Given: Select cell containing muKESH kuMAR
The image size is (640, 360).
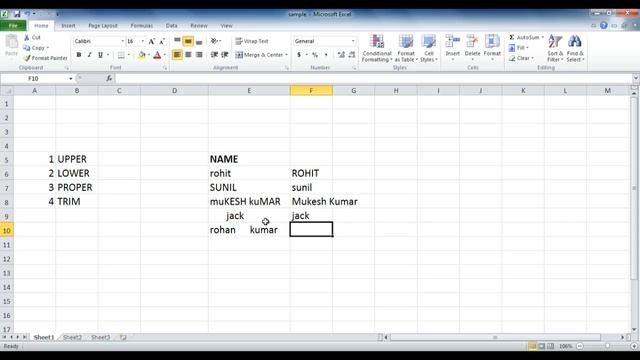Looking at the screenshot, I should pyautogui.click(x=249, y=202).
